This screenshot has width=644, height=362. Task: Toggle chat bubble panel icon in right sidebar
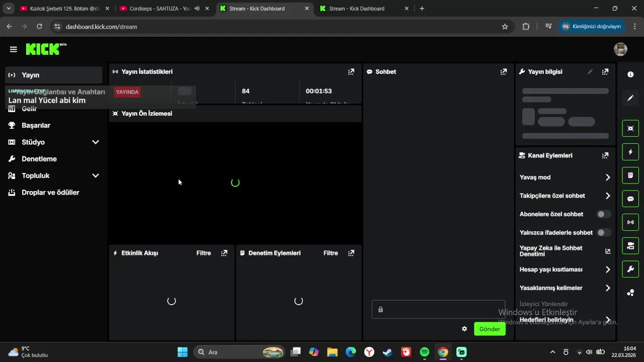[630, 199]
